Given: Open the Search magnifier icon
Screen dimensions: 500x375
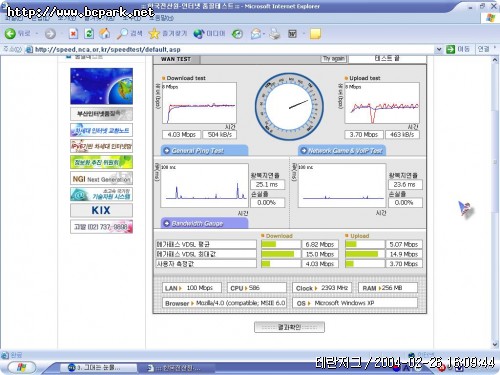Looking at the screenshot, I should click(x=122, y=33).
